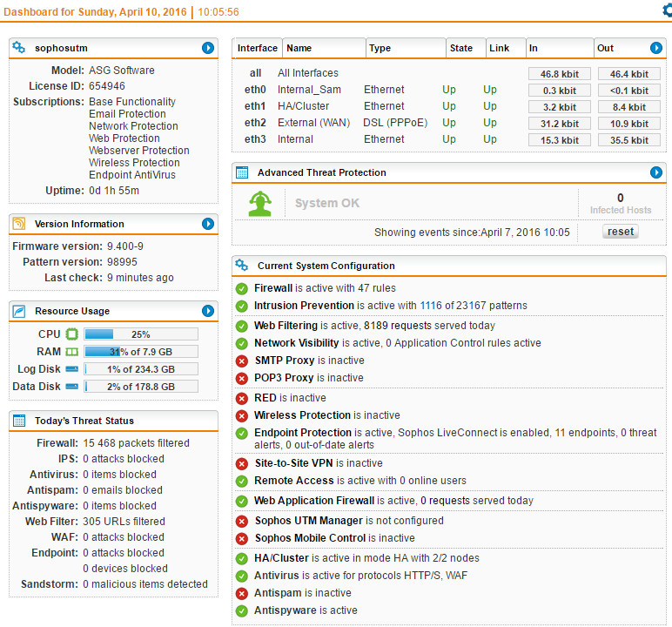Open Resource Usage details arrow icon
Image resolution: width=672 pixels, height=627 pixels.
click(208, 311)
